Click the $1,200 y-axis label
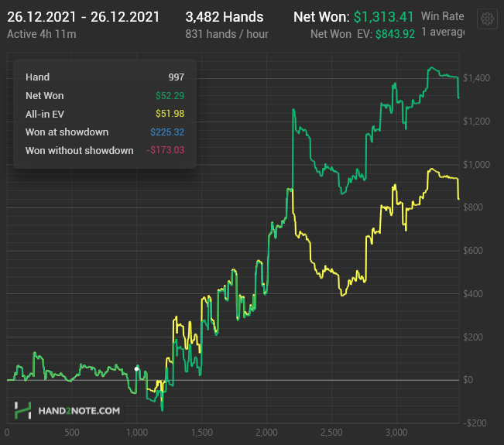This screenshot has width=504, height=445. coord(476,122)
